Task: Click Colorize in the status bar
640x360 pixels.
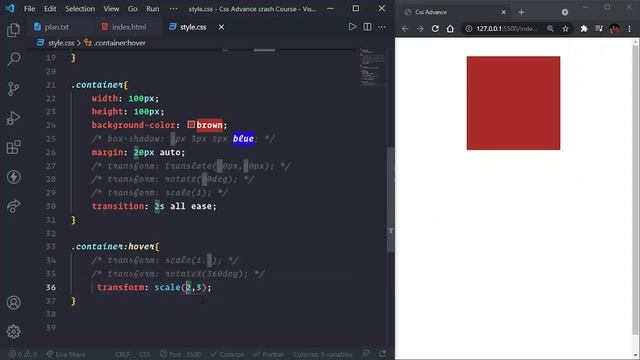Action: 227,354
